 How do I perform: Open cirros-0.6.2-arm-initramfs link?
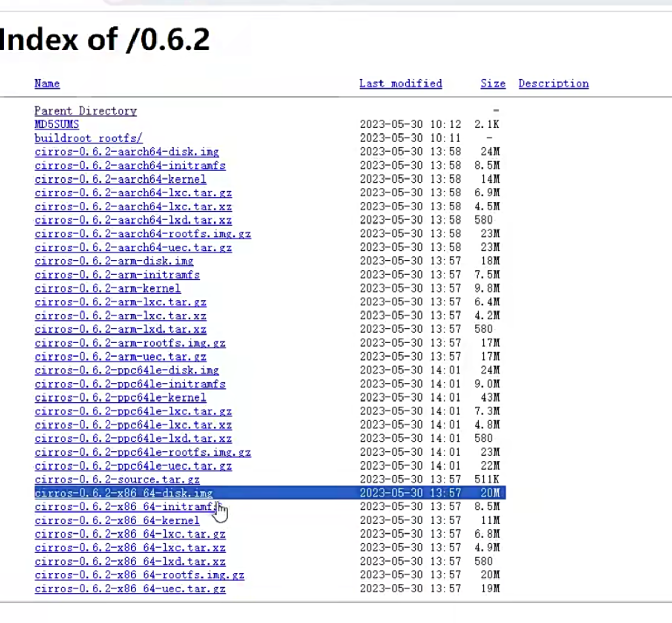tap(117, 275)
